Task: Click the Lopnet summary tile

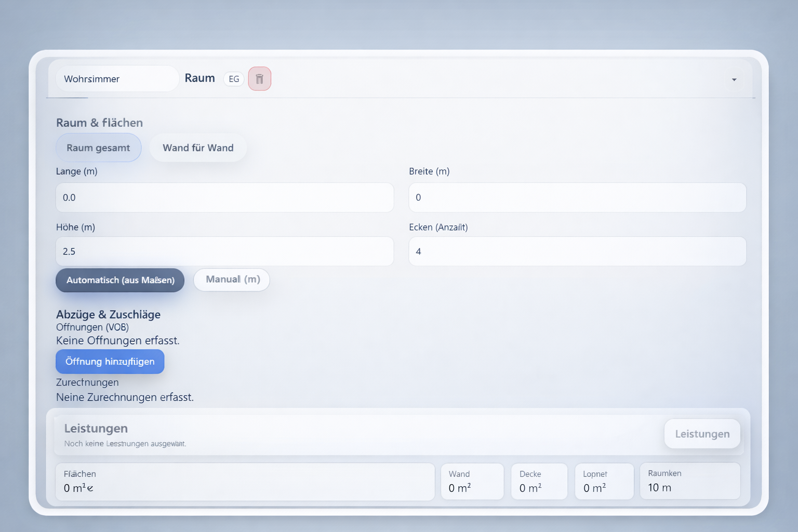Action: [604, 482]
